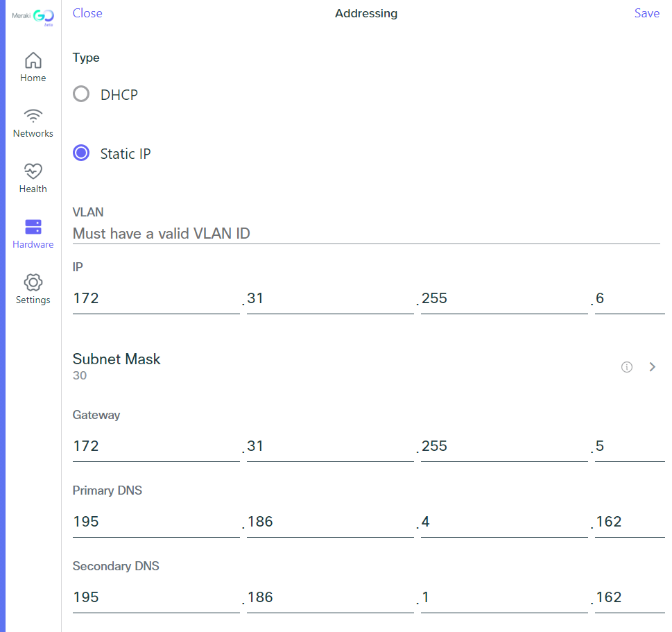672x632 pixels.
Task: Click the Meraki Go logo
Action: 33,16
